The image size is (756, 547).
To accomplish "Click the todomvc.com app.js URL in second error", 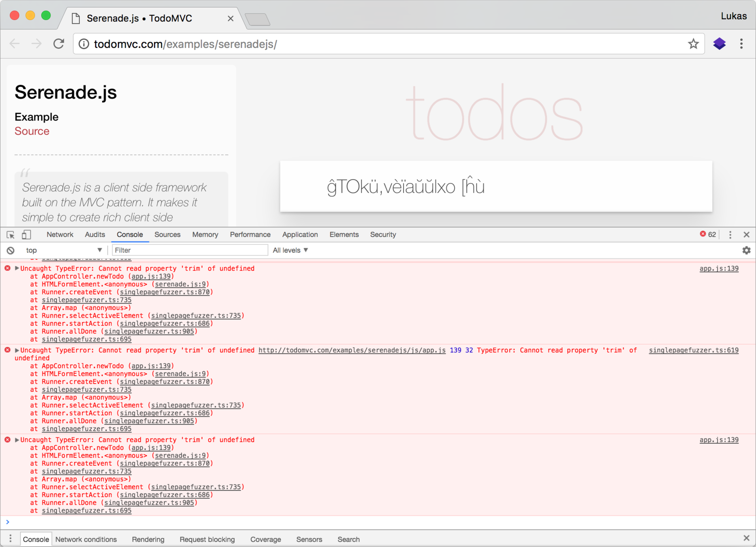I will (352, 350).
